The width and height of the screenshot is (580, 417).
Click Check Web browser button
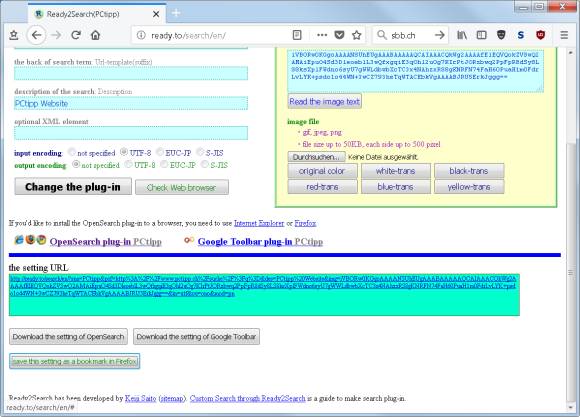tap(182, 187)
